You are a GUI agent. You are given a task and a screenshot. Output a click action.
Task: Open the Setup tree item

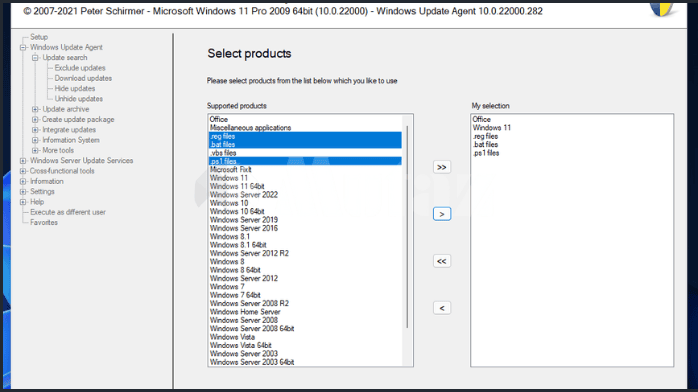39,37
